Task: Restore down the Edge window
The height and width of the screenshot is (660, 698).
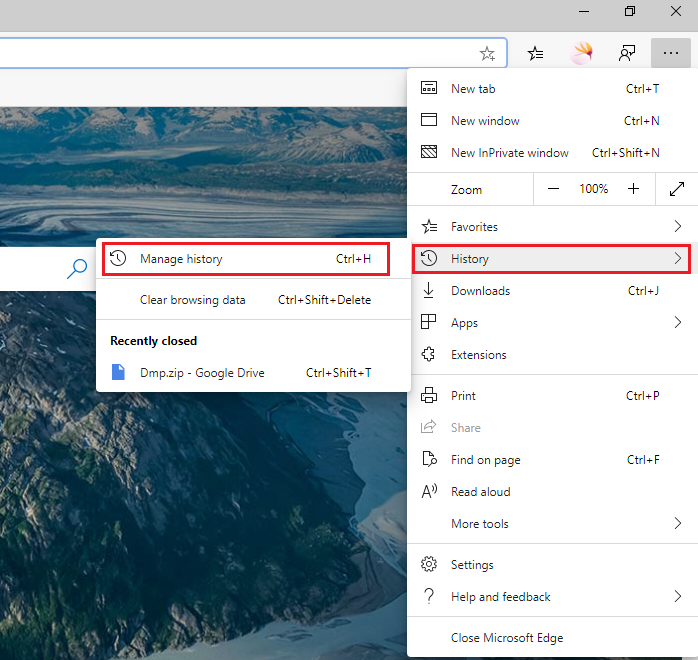Action: coord(630,11)
